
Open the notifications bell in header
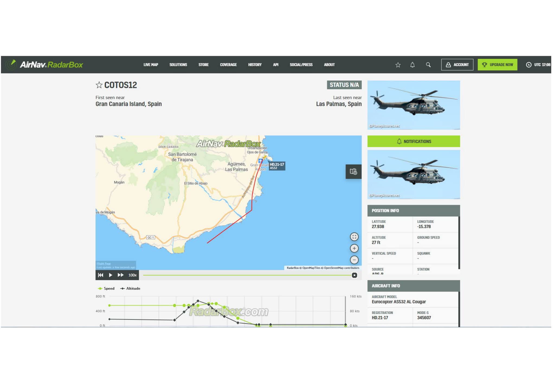(412, 65)
